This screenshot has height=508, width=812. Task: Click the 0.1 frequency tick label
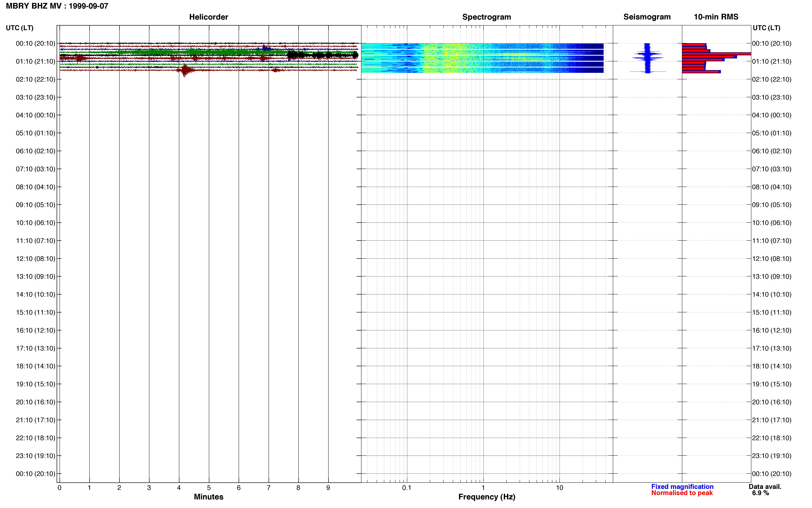[407, 487]
